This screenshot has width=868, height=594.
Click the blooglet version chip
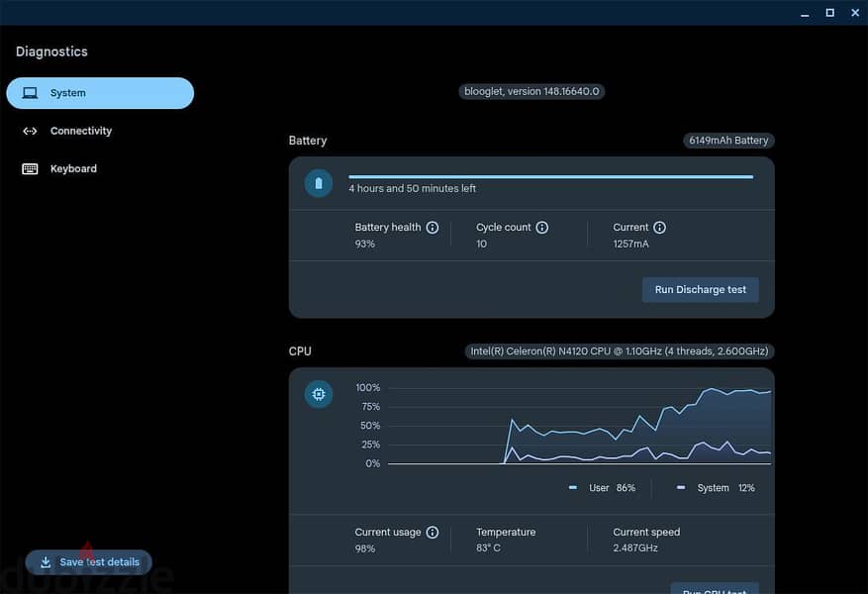coord(531,91)
